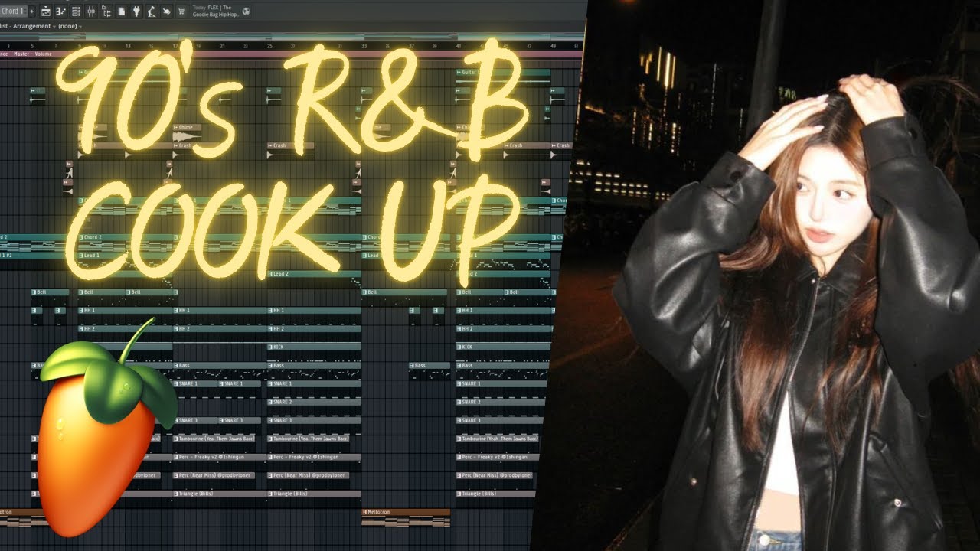Open the (none) marker dropdown
Image resolution: width=980 pixels, height=551 pixels.
tap(70, 26)
